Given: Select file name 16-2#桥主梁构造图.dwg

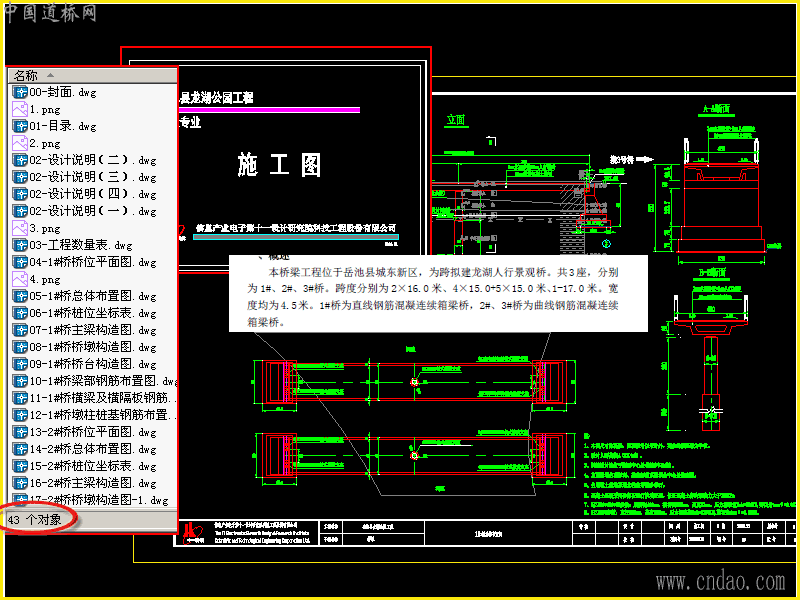Looking at the screenshot, I should coord(93,483).
